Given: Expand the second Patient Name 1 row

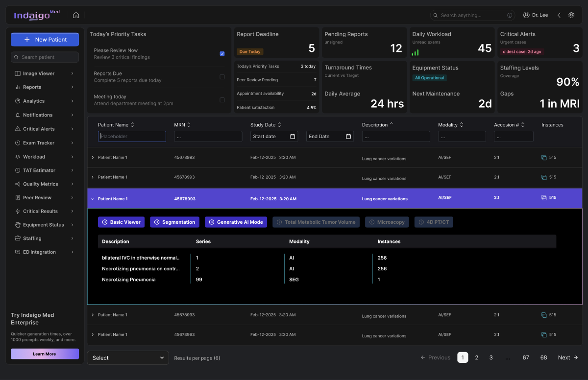Looking at the screenshot, I should (x=93, y=177).
